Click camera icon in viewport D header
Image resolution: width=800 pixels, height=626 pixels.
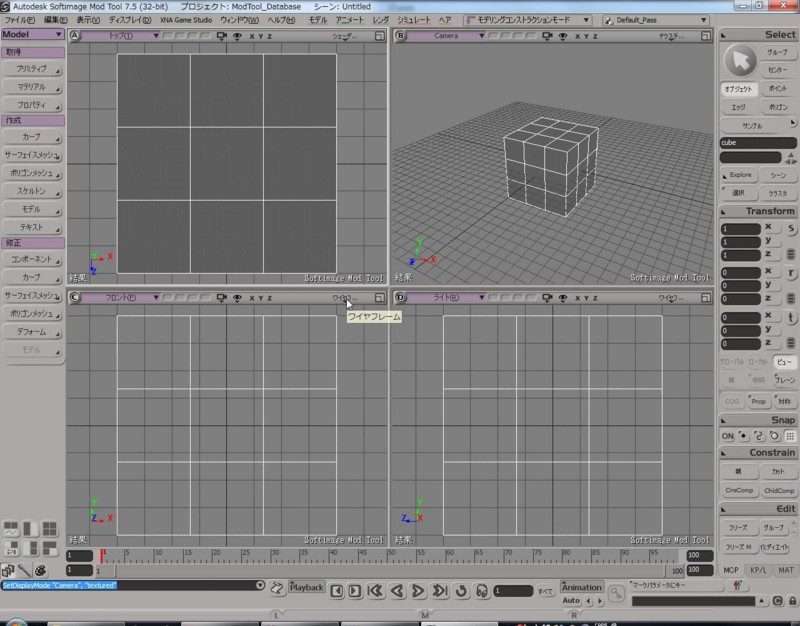[547, 297]
